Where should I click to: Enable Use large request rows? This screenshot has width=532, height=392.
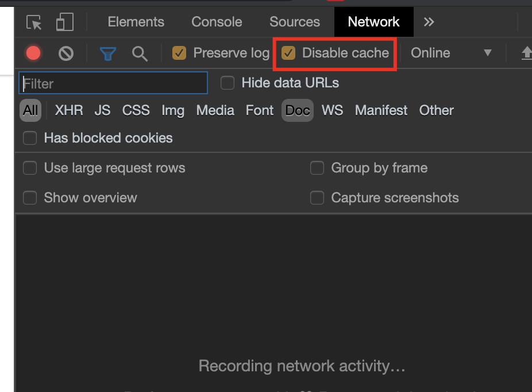pyautogui.click(x=30, y=168)
